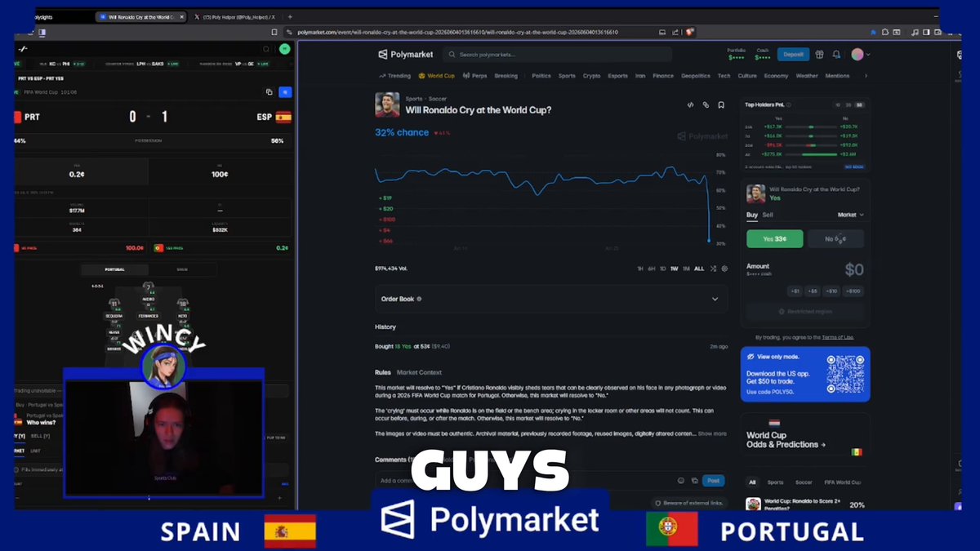The height and width of the screenshot is (551, 980).
Task: Switch the chart range to 1W
Action: (x=675, y=269)
